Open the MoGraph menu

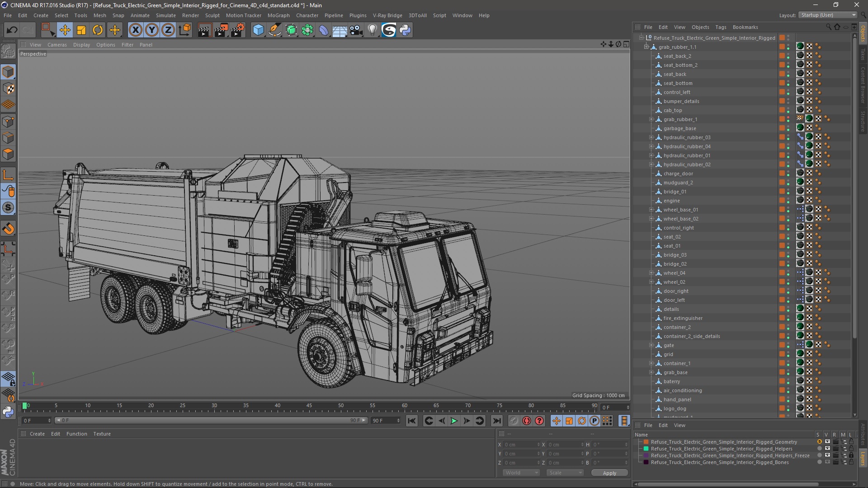pyautogui.click(x=278, y=15)
